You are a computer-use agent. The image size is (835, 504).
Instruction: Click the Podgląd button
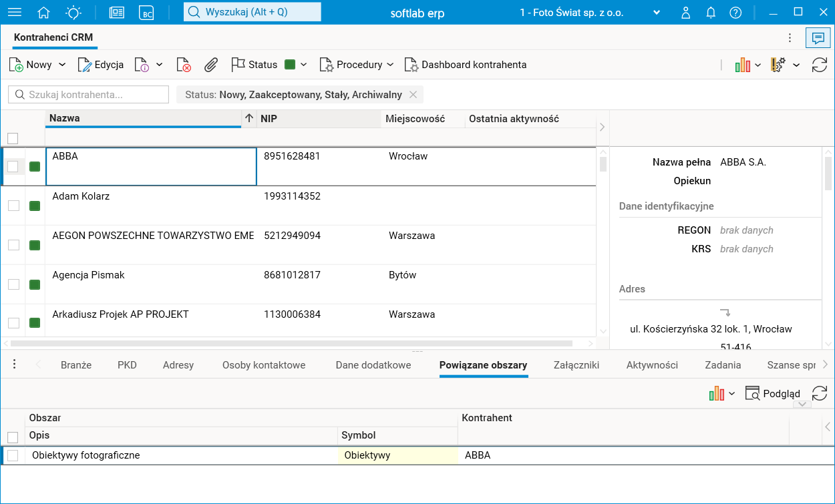(x=772, y=394)
